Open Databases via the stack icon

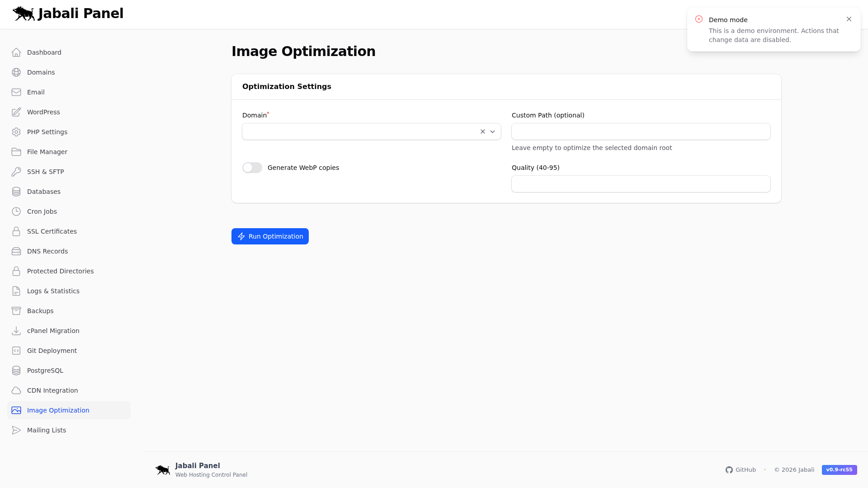tap(16, 192)
